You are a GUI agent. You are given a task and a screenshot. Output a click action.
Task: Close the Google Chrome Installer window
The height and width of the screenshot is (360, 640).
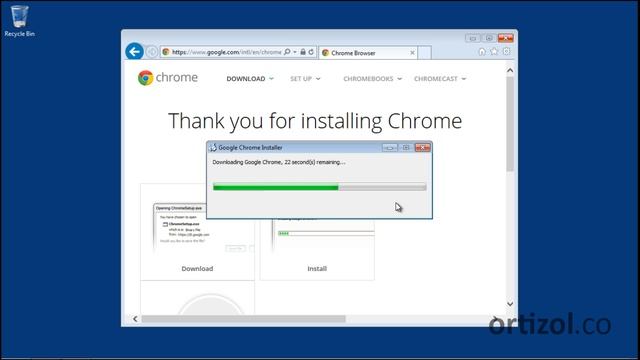tap(422, 147)
